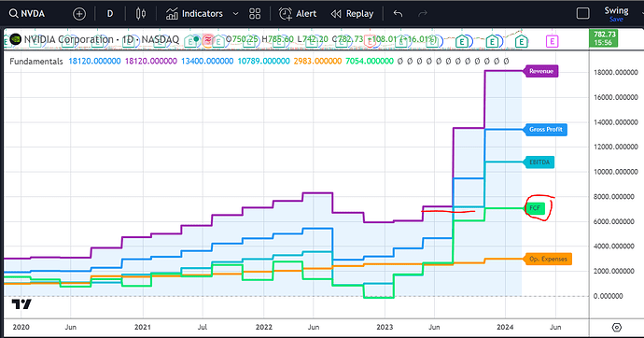Change the D chart interval
The height and width of the screenshot is (338, 644).
coord(110,14)
